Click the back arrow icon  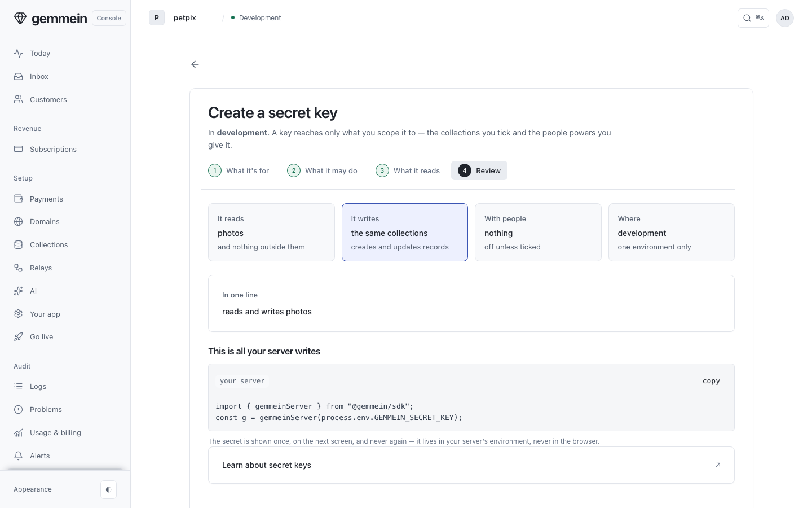click(195, 64)
